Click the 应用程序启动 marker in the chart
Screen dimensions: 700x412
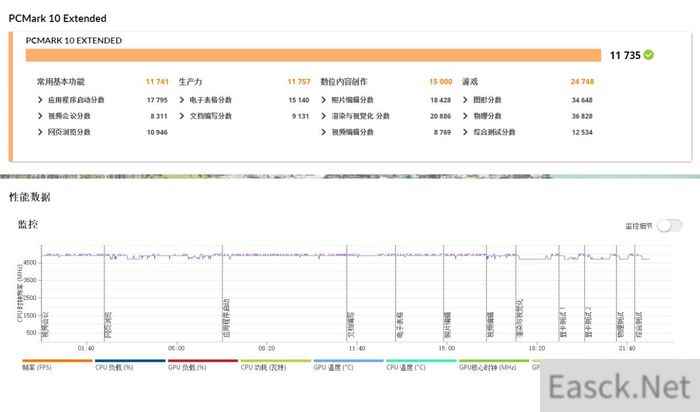click(x=226, y=318)
